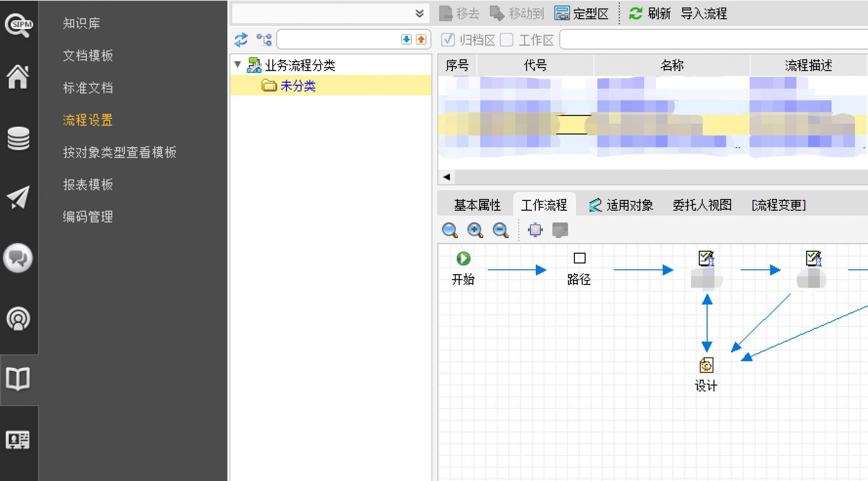Screen dimensions: 868x481
Task: Click the paper plane send icon
Action: pyautogui.click(x=18, y=197)
